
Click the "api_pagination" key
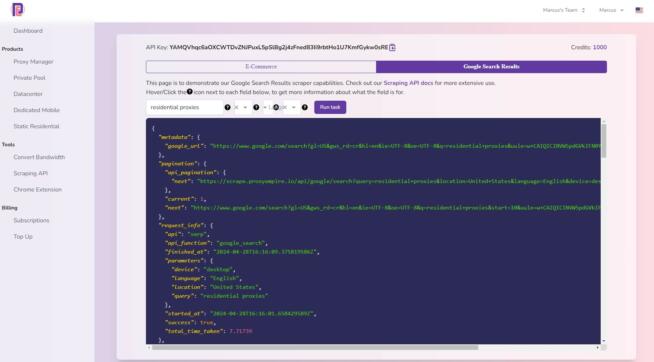point(191,172)
